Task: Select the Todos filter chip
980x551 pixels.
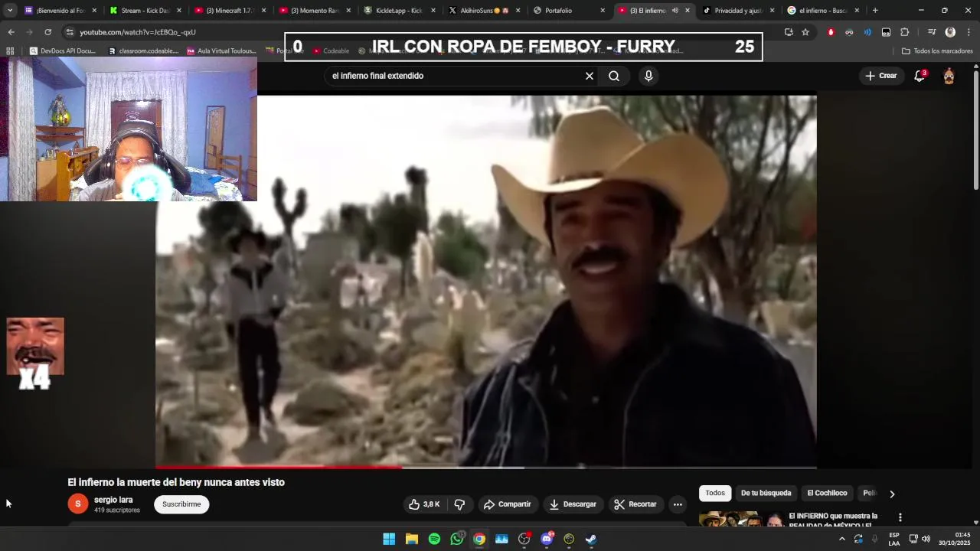Action: pos(715,494)
